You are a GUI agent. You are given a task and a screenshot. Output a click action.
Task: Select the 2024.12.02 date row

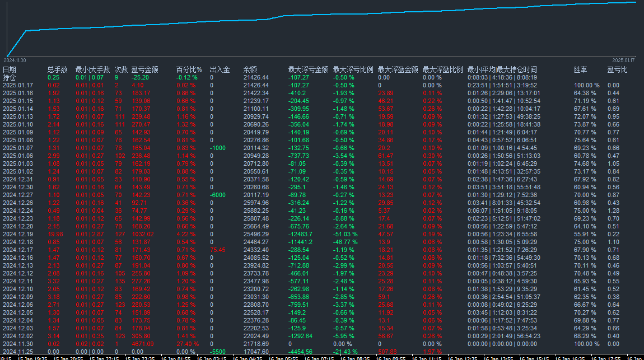[18, 336]
